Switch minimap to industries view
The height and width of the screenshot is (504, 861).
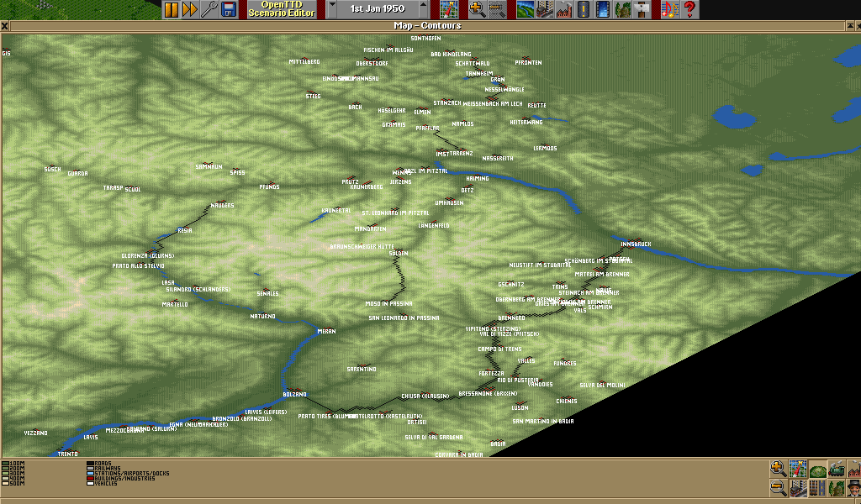click(854, 469)
